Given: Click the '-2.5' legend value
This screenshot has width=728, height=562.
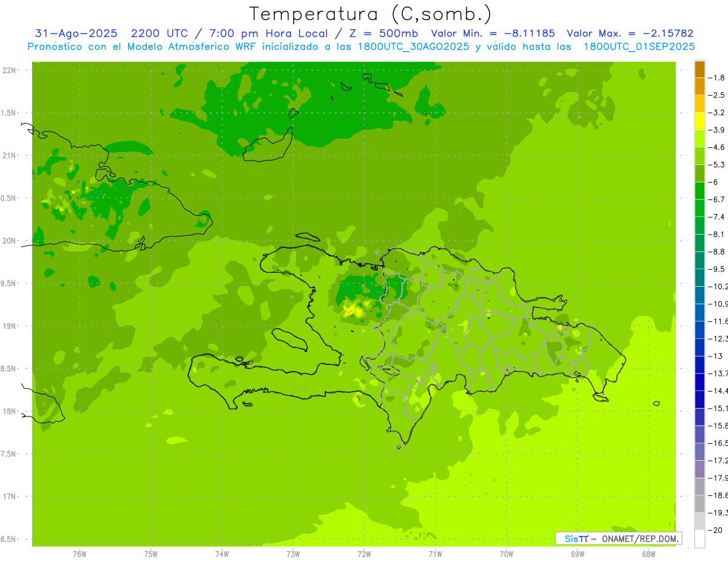Looking at the screenshot, I should point(718,95).
